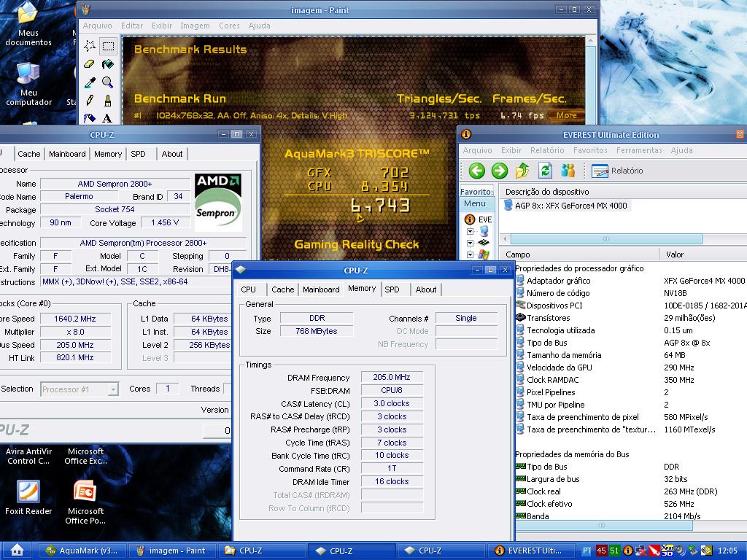Pick the Eraser tool in Paint
The image size is (747, 560).
click(x=90, y=64)
